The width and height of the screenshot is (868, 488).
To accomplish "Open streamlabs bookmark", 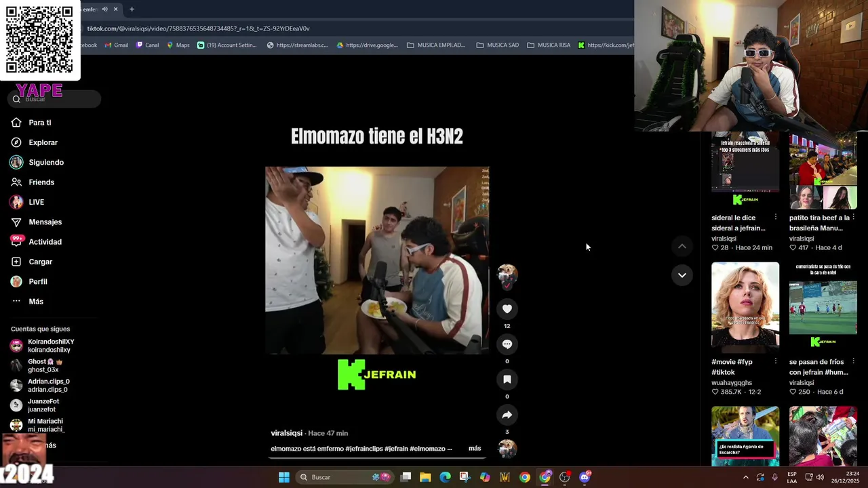I will tap(297, 45).
